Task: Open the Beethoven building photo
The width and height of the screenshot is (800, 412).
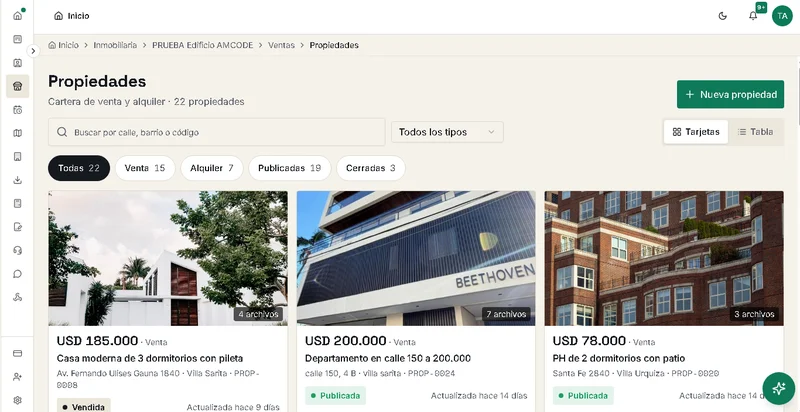Action: [416, 258]
